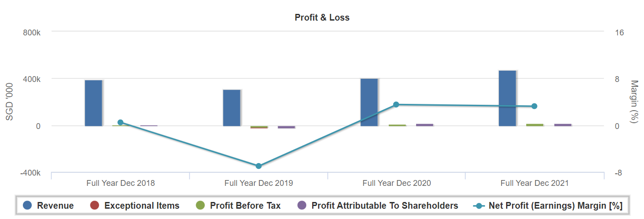Click the blue Revenue legend circle
The image size is (644, 219).
[28, 206]
